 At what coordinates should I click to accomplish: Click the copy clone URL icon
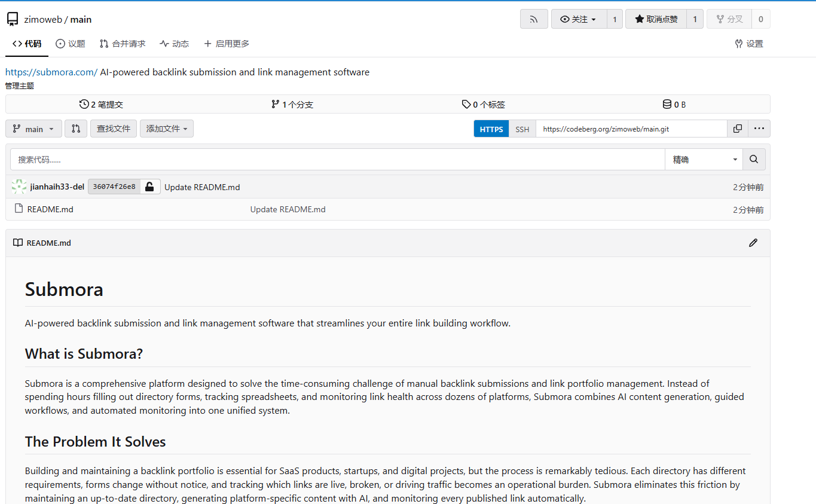pos(738,129)
